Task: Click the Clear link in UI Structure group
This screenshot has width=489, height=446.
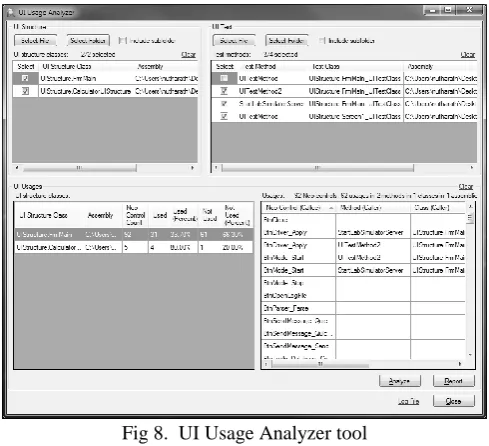Action: point(188,54)
